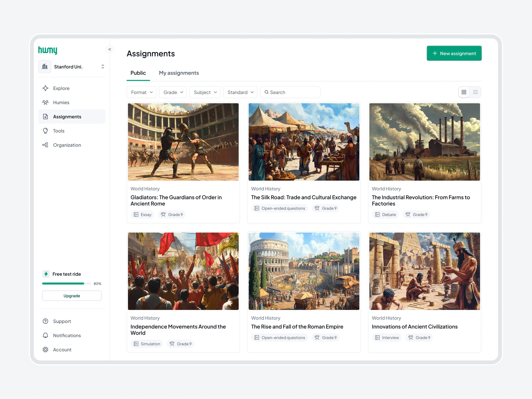Open the Grade filter dropdown

point(173,92)
